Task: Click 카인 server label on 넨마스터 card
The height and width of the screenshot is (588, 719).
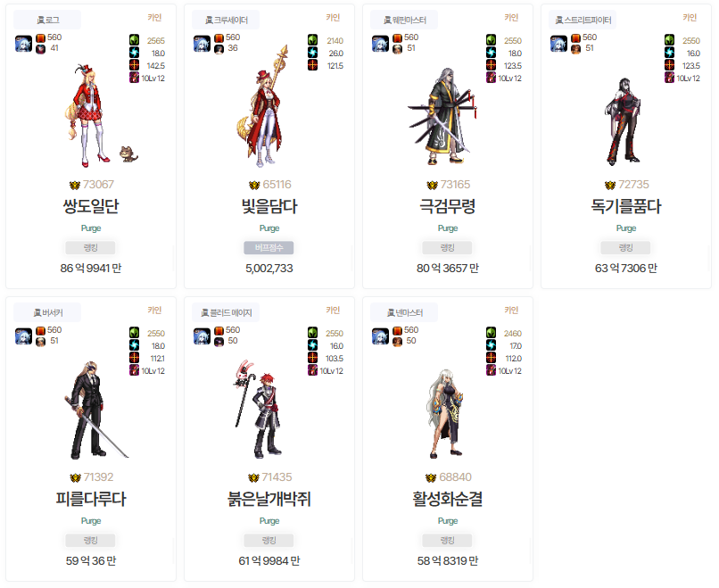Action: click(x=511, y=310)
